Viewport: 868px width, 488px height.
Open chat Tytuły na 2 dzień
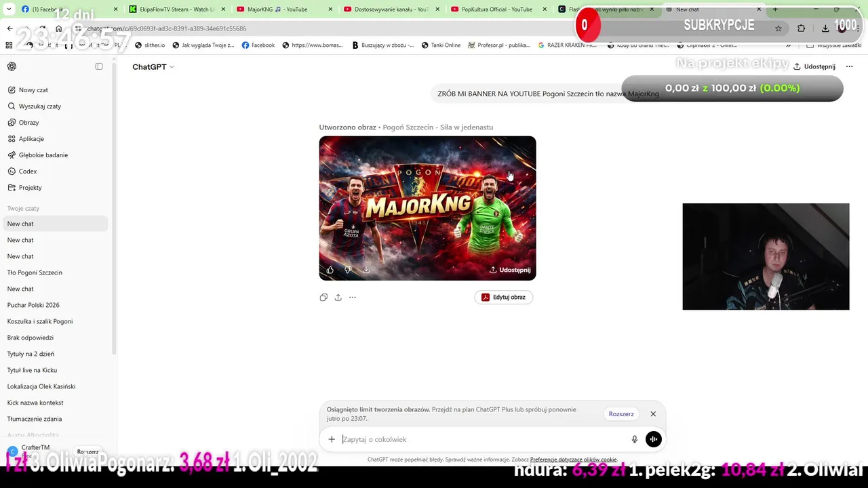tap(56, 354)
